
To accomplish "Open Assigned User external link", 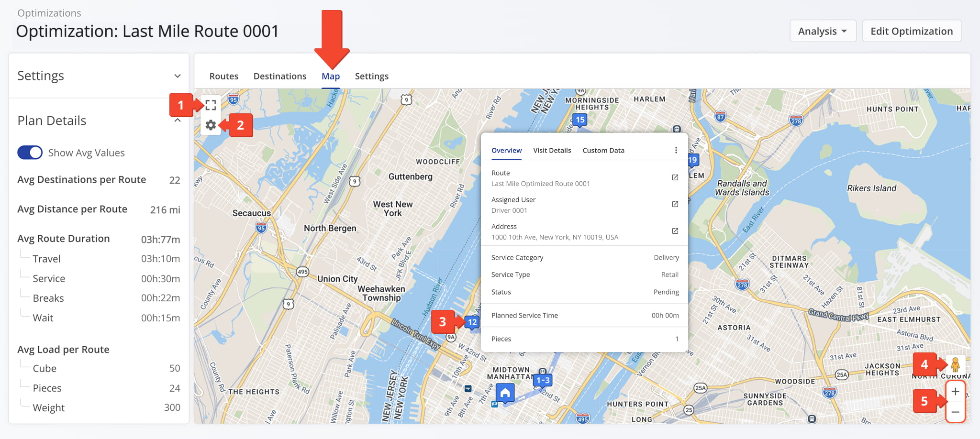I will (675, 204).
